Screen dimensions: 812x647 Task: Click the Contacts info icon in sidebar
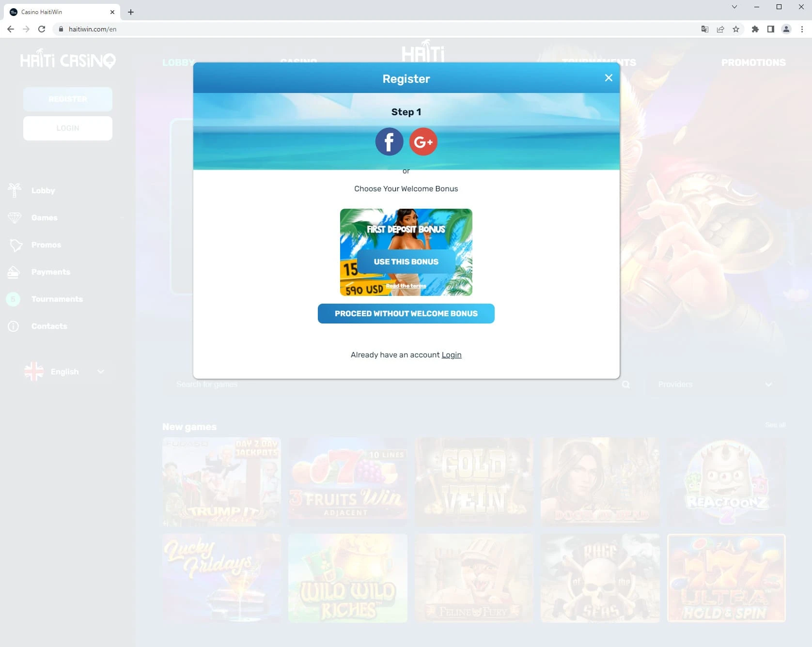tap(14, 326)
